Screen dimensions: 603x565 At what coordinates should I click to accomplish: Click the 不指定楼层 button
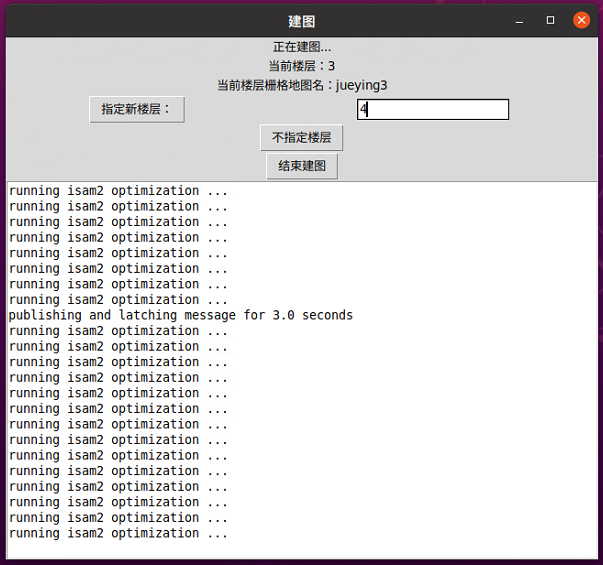pyautogui.click(x=301, y=138)
